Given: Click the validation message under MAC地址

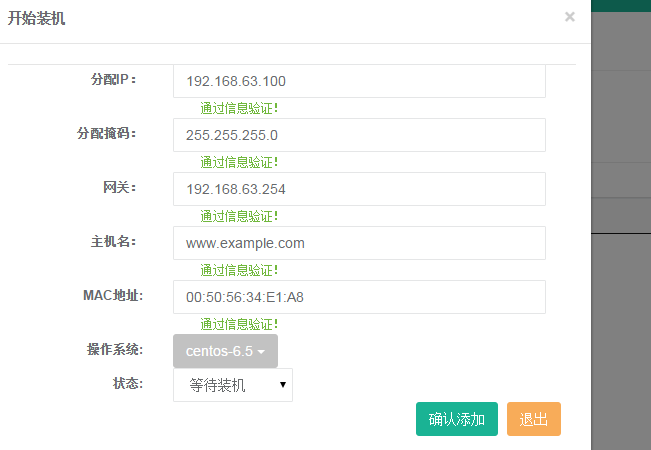Looking at the screenshot, I should 239,324.
